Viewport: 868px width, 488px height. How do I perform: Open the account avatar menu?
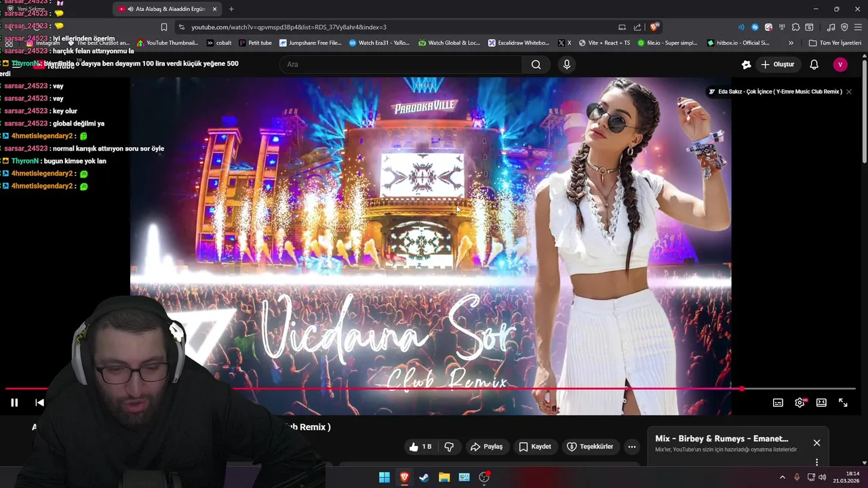tap(840, 64)
